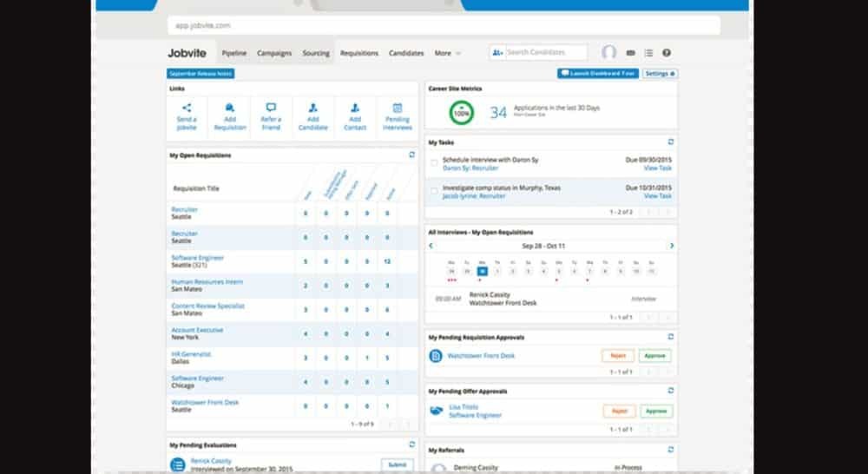Open the Requisitions tab
Image resolution: width=868 pixels, height=474 pixels.
click(x=359, y=53)
